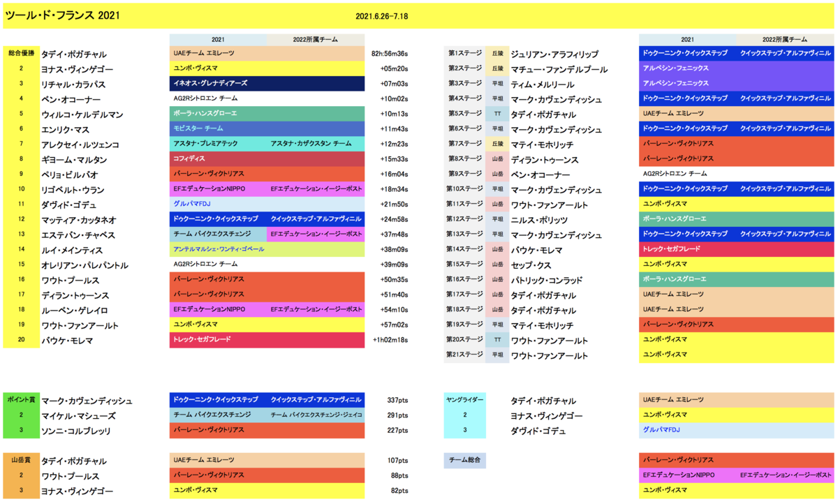Select the 第9ステージ label
The image size is (838, 504).
(464, 174)
